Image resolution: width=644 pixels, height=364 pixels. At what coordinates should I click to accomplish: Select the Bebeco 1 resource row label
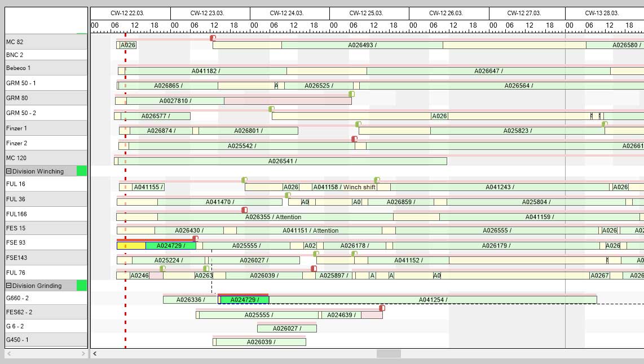pyautogui.click(x=45, y=68)
